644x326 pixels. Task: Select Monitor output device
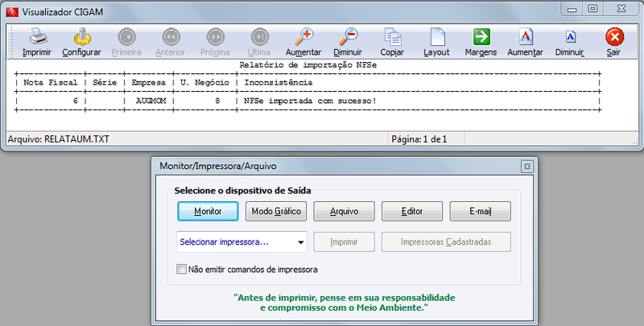pyautogui.click(x=208, y=212)
